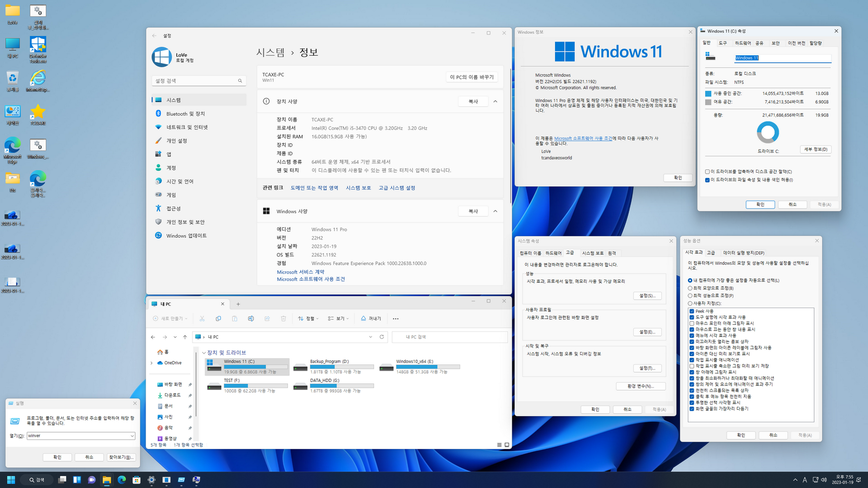Screen dimensions: 868x488
Task: Toggle index file contents checkbox in C: properties
Action: point(707,180)
